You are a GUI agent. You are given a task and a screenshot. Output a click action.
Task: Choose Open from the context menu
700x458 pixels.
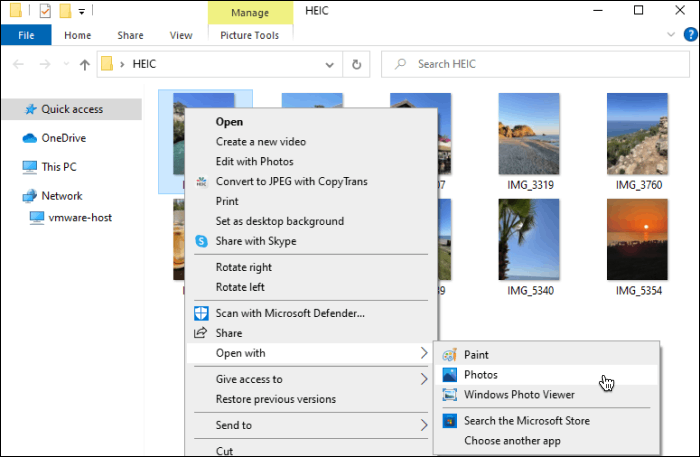click(x=311, y=122)
